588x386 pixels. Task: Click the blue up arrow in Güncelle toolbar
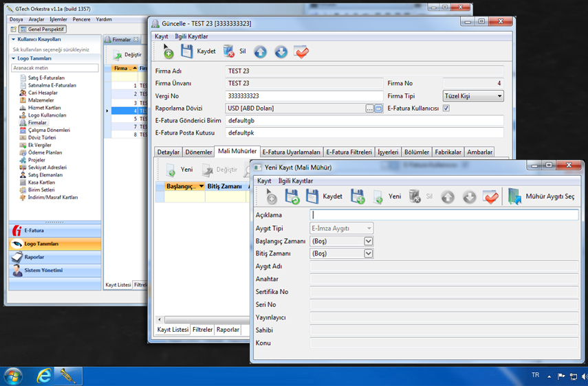(x=260, y=52)
